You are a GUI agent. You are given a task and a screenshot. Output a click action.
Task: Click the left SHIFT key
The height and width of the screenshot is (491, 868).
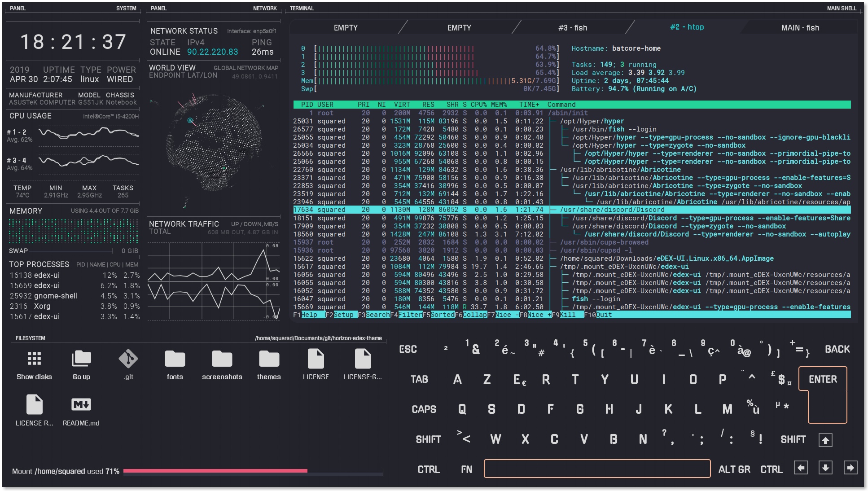click(x=428, y=439)
